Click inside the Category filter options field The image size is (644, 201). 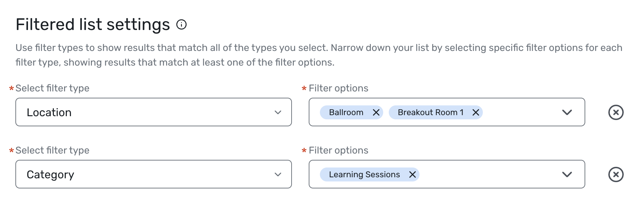coord(489,174)
